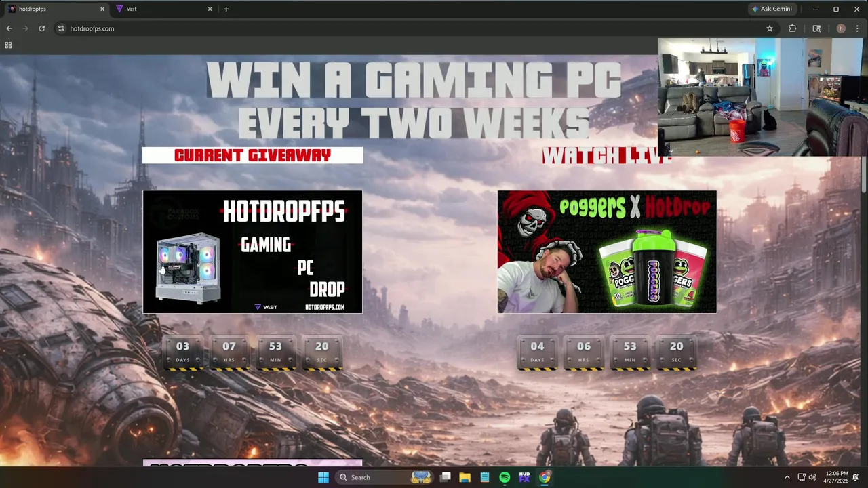Click the 03 DAYS giveaway countdown tile
Screen dimensions: 868x488
(182, 353)
